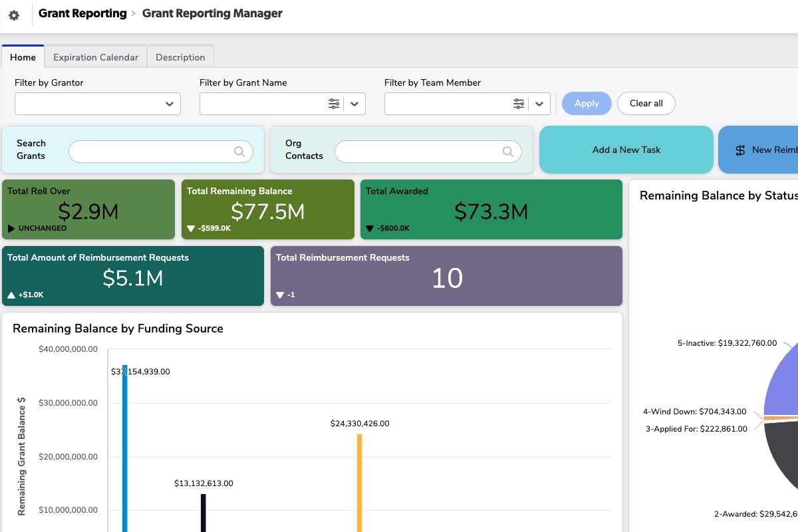
Task: Click the Grant Name filter sliders icon
Action: pos(334,104)
